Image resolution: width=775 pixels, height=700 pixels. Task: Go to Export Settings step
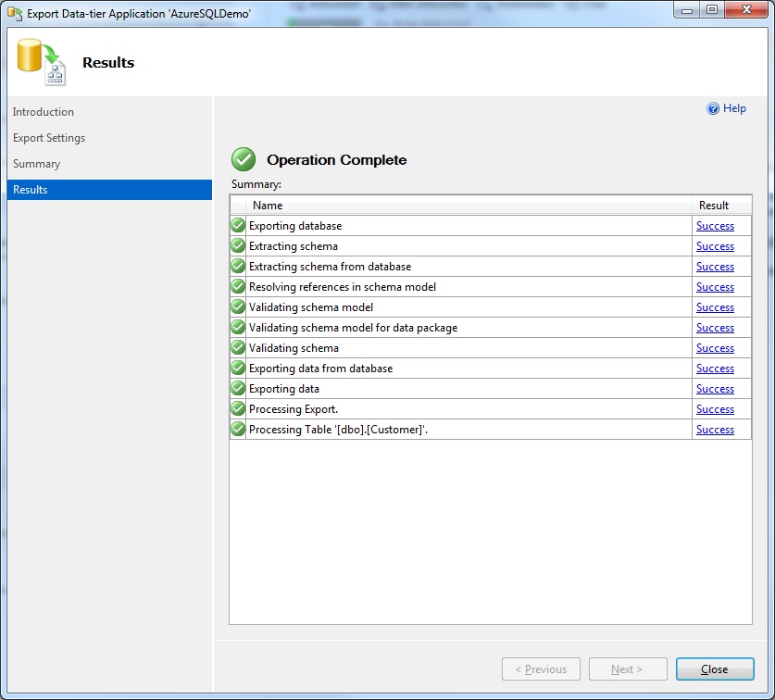coord(49,138)
